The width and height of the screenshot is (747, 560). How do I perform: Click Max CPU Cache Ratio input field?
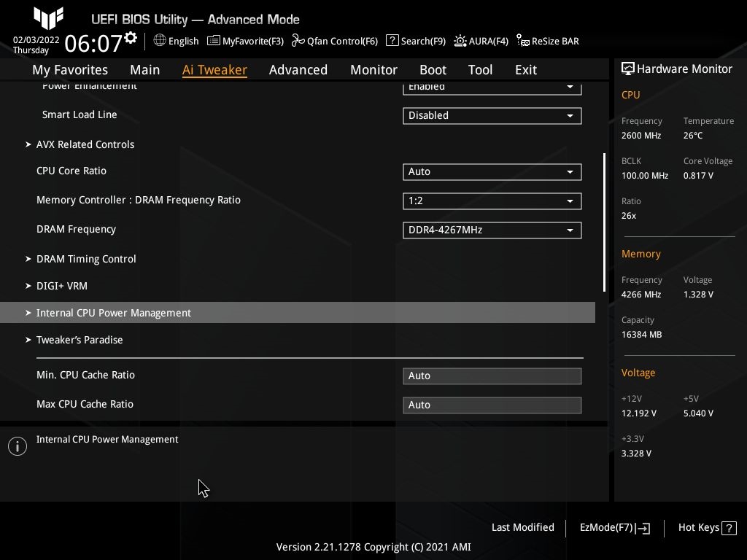(492, 405)
